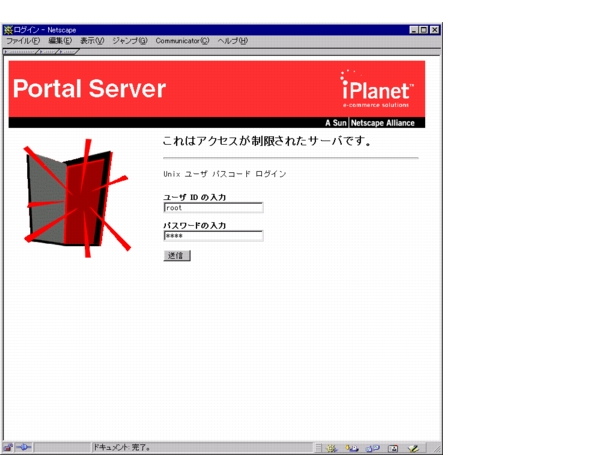Open the Newsgroups icon in component bar
610x457 pixels.
tap(372, 448)
